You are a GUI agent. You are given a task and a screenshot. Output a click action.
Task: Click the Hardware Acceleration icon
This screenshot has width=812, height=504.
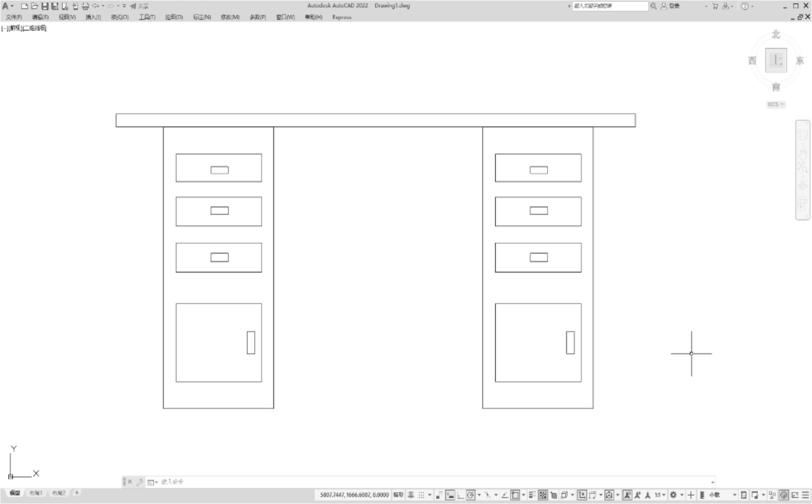783,495
